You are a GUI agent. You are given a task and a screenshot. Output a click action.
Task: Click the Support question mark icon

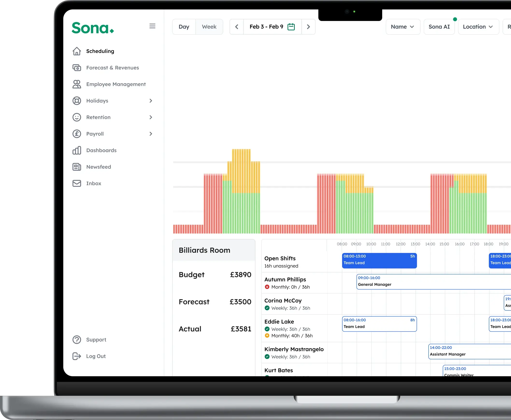pyautogui.click(x=77, y=340)
